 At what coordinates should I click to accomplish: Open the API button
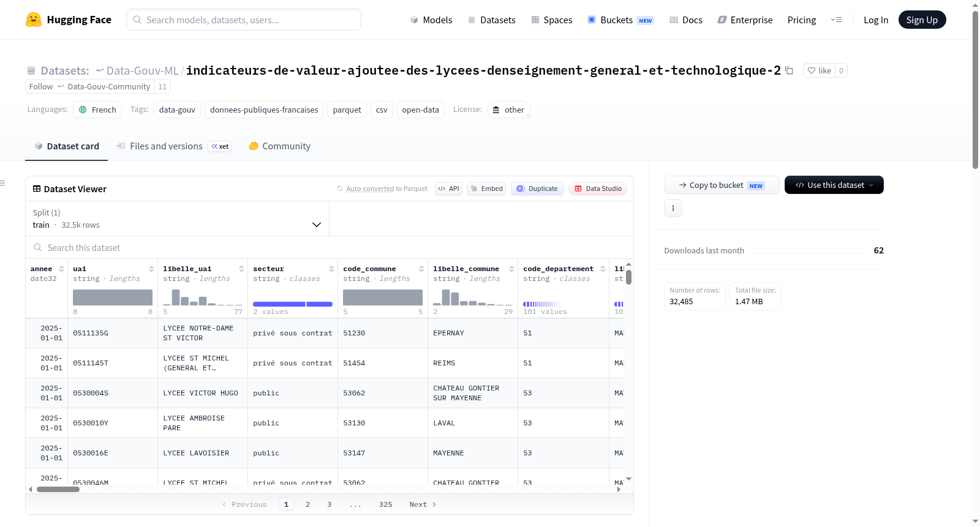pyautogui.click(x=448, y=189)
